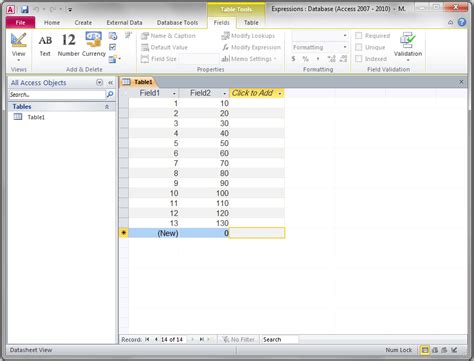
Task: Click the View design icon in the ribbon
Action: [x=19, y=41]
